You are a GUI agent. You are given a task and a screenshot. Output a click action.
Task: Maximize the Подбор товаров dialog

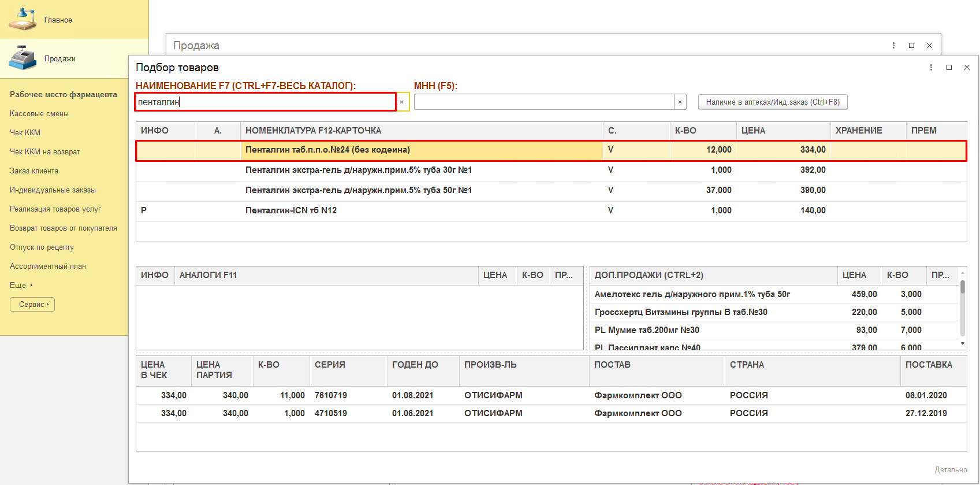click(949, 68)
